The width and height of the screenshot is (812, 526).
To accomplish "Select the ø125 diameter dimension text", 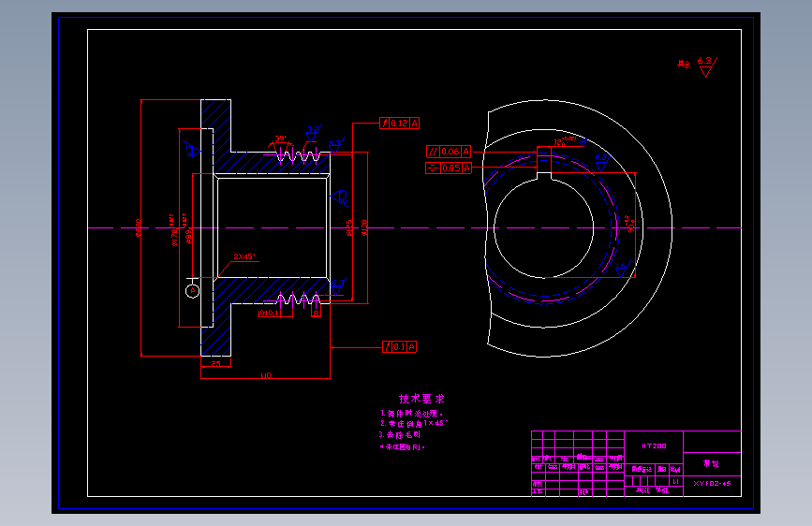I will [349, 227].
